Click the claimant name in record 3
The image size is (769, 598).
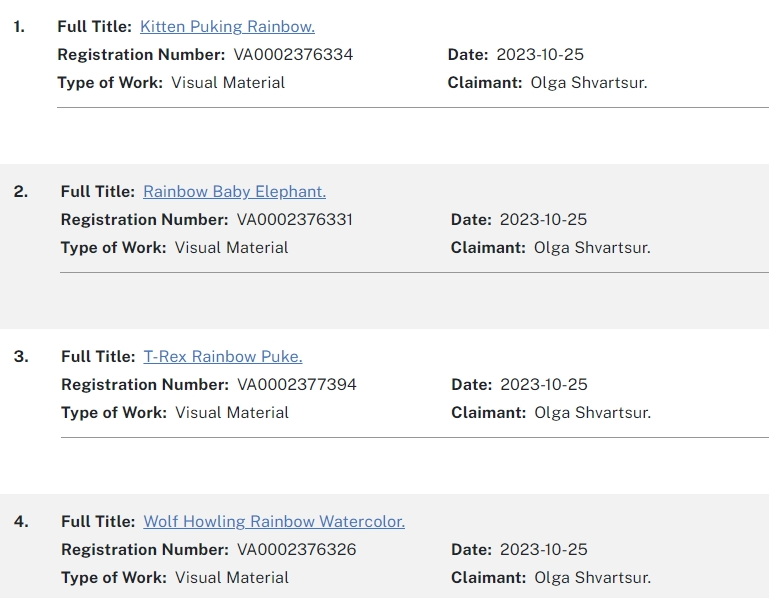(592, 412)
